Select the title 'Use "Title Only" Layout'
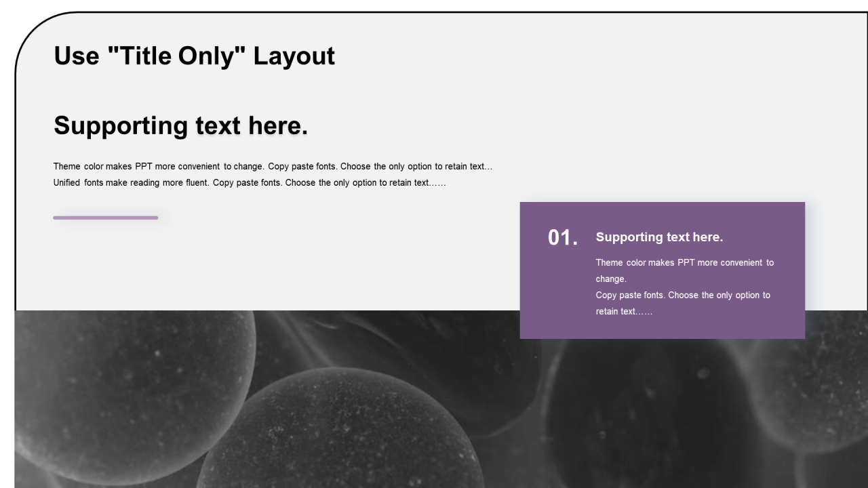Image resolution: width=868 pixels, height=488 pixels. tap(194, 56)
